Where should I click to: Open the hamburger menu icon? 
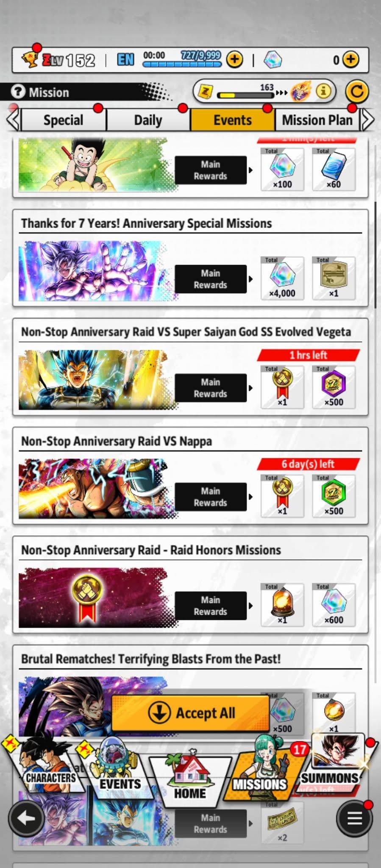pyautogui.click(x=354, y=818)
